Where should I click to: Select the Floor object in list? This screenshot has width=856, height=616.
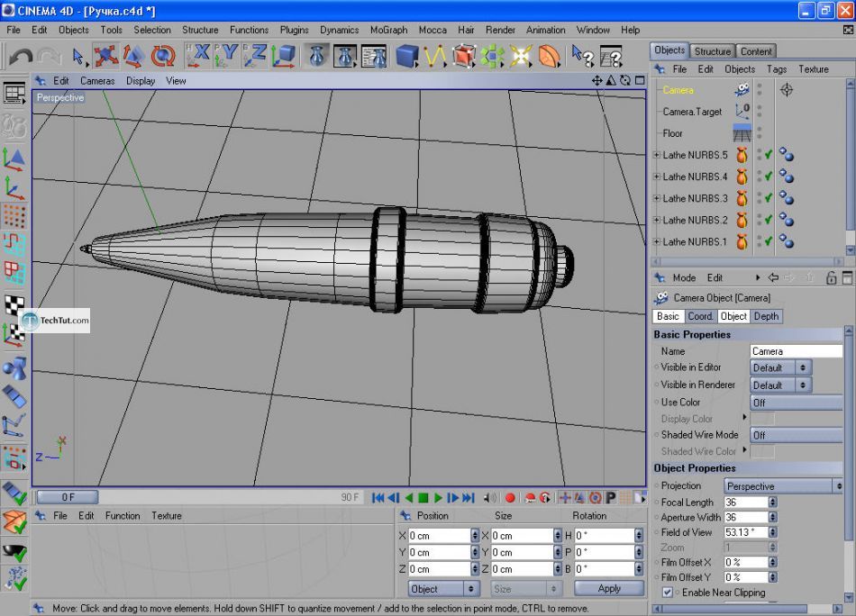[672, 133]
